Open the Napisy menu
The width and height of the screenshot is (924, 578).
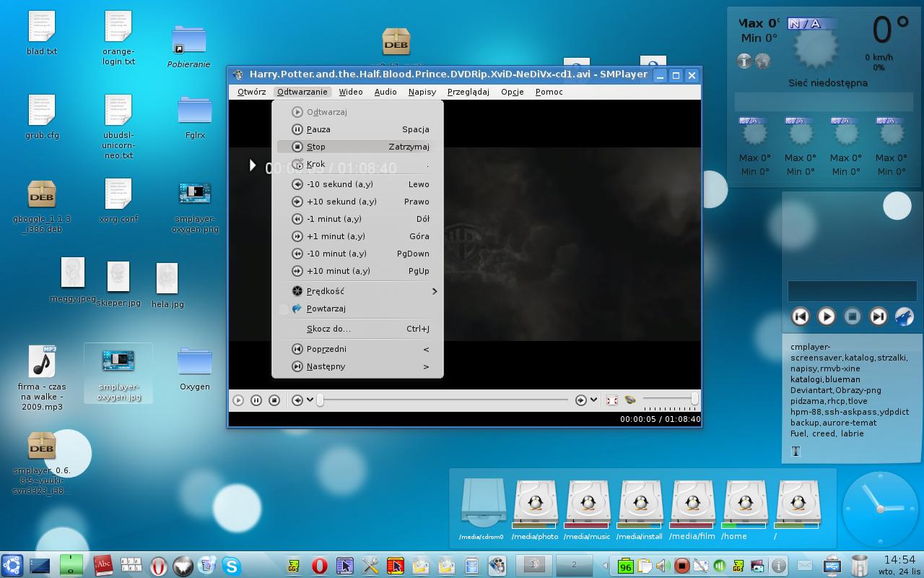tap(422, 92)
